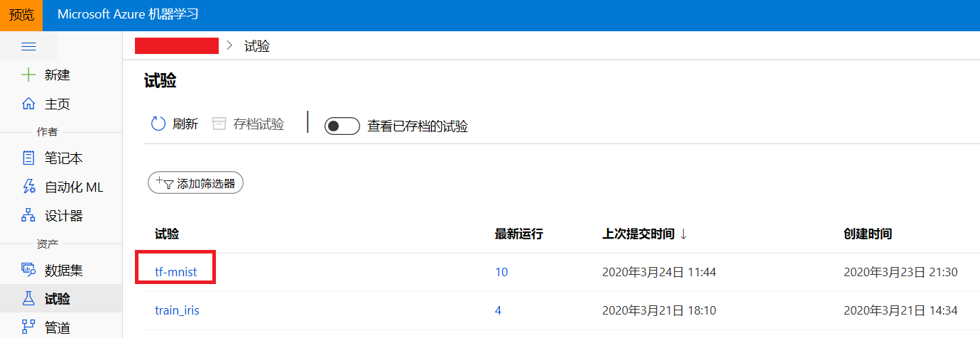The width and height of the screenshot is (980, 338).
Task: Click the 刷新 button
Action: 175,124
